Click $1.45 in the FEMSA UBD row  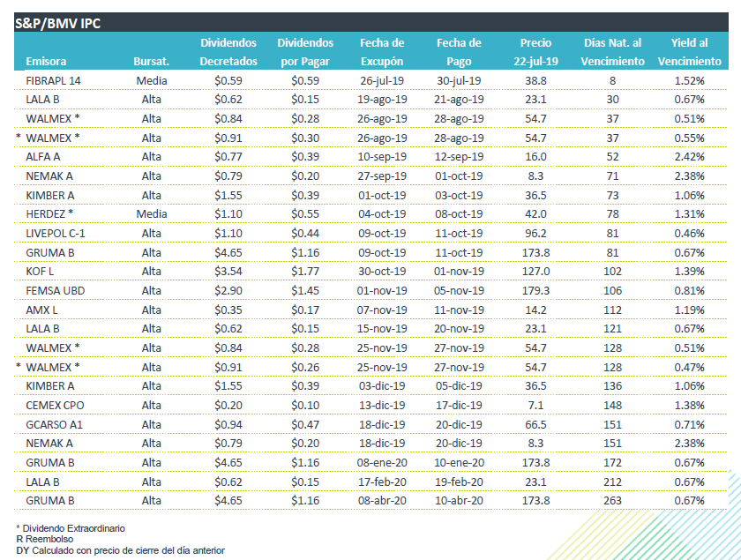[305, 291]
